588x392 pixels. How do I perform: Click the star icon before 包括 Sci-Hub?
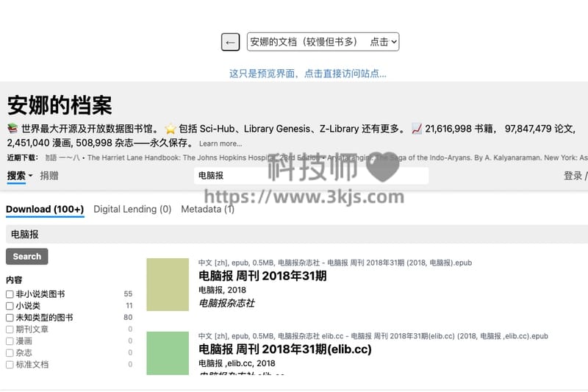click(x=171, y=129)
